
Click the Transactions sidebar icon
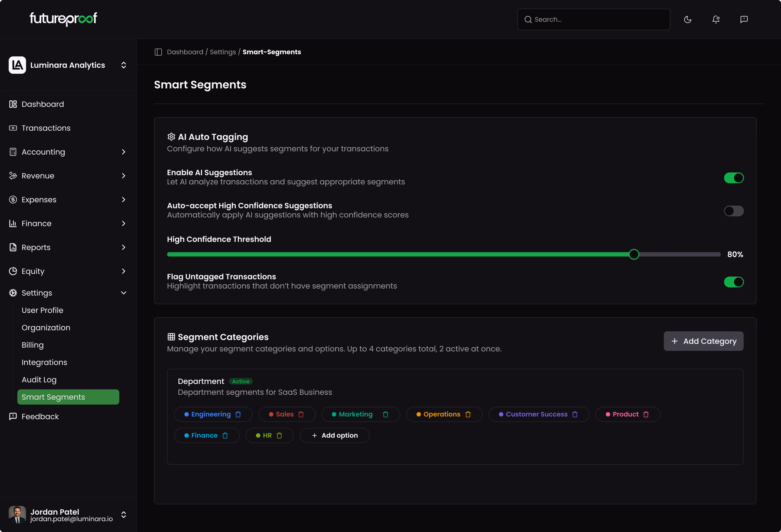[13, 128]
